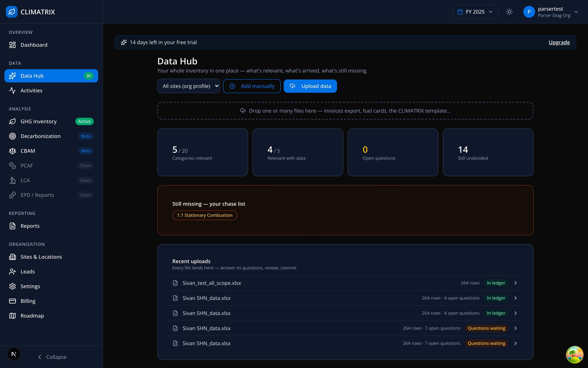Click the parsertest P avatar
The image size is (588, 368).
(x=529, y=12)
